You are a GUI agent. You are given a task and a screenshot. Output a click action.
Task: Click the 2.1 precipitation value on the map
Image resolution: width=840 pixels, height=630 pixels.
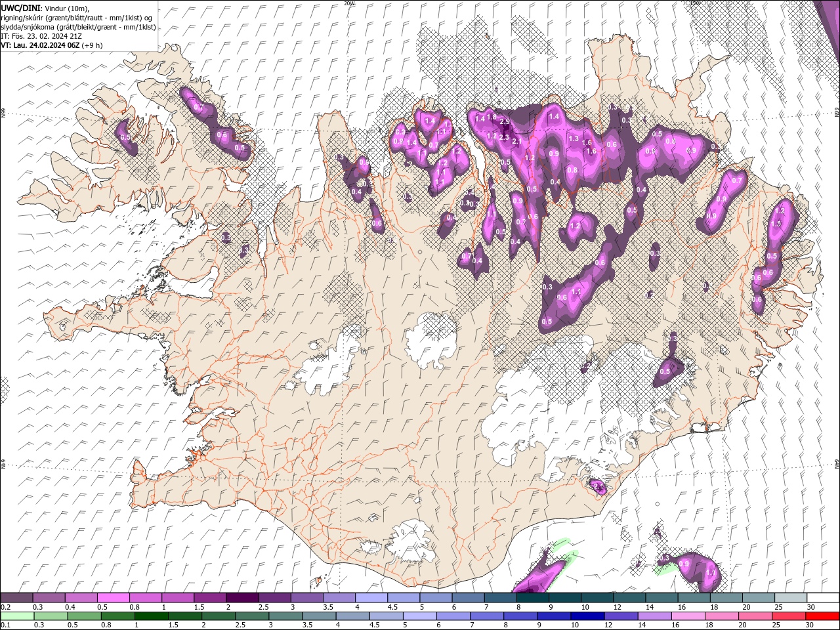click(516, 142)
